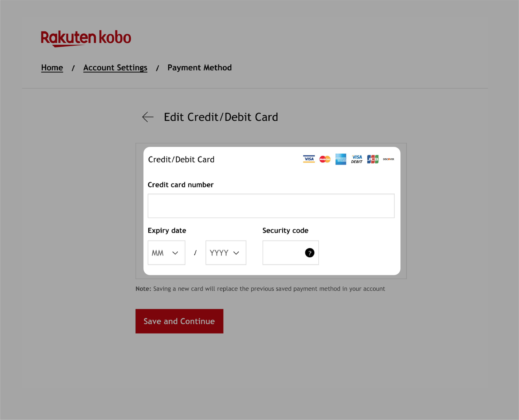Click the back arrow navigation icon
This screenshot has width=519, height=420.
(x=148, y=117)
